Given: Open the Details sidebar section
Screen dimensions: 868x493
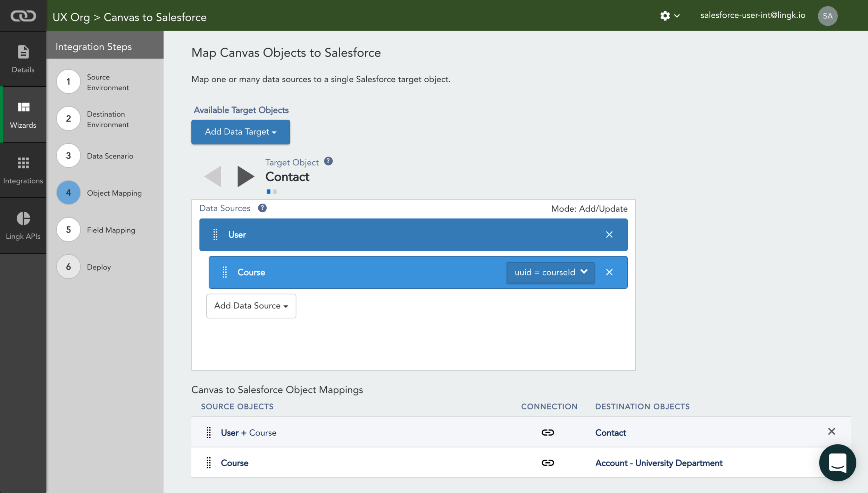Looking at the screenshot, I should point(23,59).
